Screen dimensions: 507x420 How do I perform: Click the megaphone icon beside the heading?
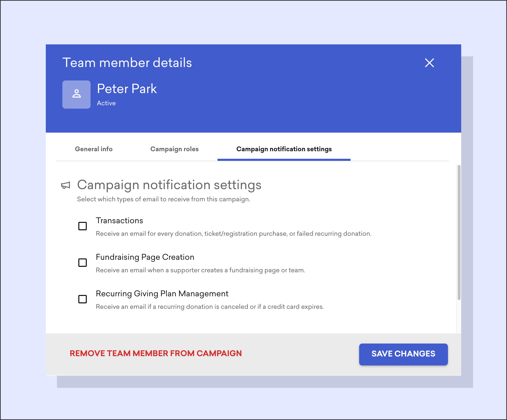[x=66, y=185]
